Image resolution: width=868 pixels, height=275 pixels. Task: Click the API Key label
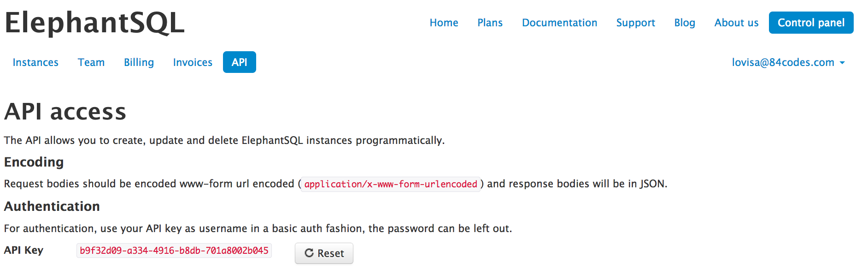pyautogui.click(x=24, y=250)
